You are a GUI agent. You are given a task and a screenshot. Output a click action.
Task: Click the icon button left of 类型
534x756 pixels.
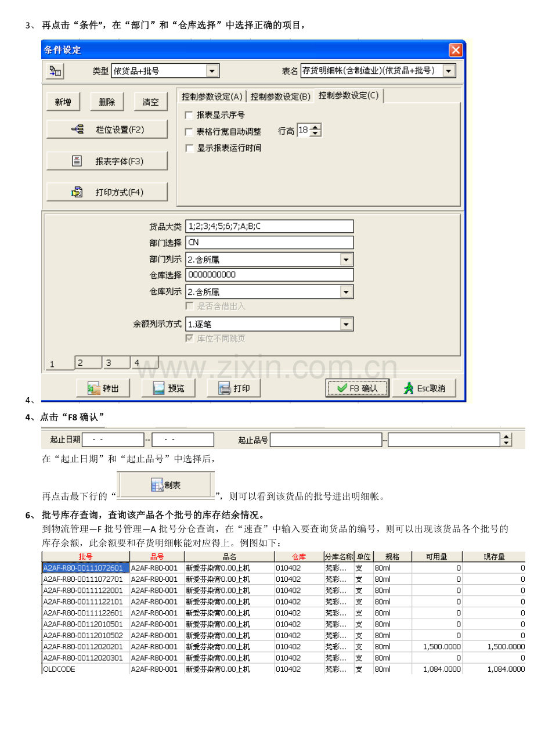(x=55, y=71)
